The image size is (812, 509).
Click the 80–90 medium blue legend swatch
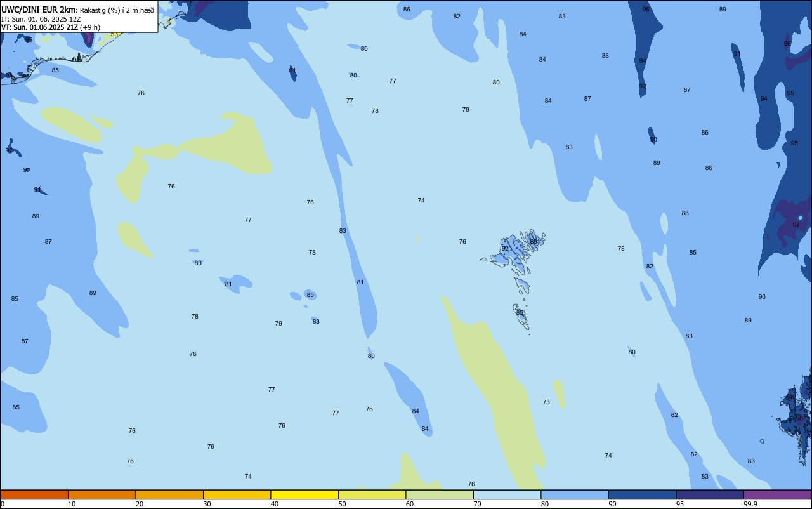[x=575, y=494]
